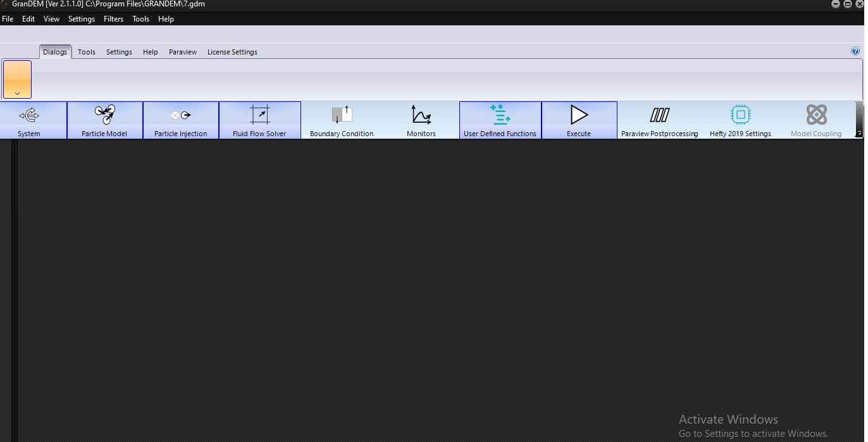Switch to the Settings ribbon tab
The height and width of the screenshot is (442, 868).
tap(119, 52)
